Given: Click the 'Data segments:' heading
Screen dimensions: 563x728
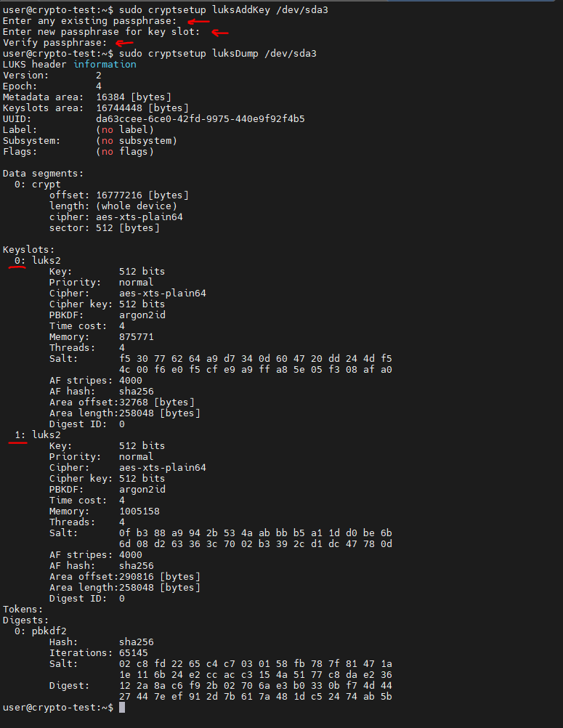Looking at the screenshot, I should [x=43, y=174].
